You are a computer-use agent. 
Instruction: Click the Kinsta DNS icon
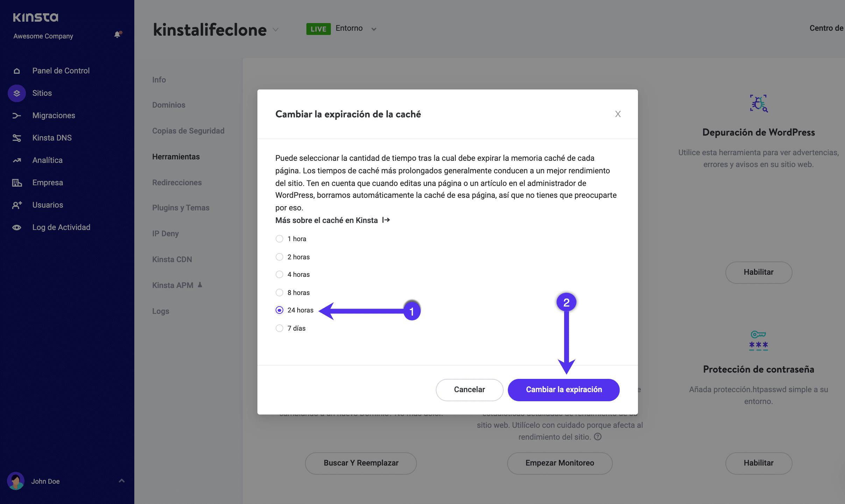click(16, 138)
